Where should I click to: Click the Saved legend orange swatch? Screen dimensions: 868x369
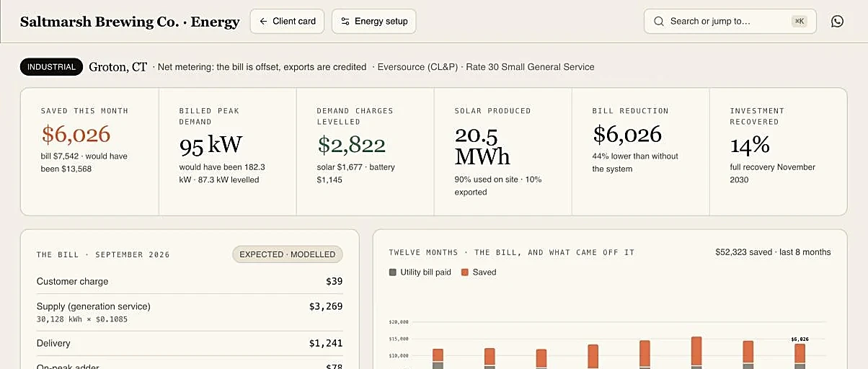[x=465, y=272]
